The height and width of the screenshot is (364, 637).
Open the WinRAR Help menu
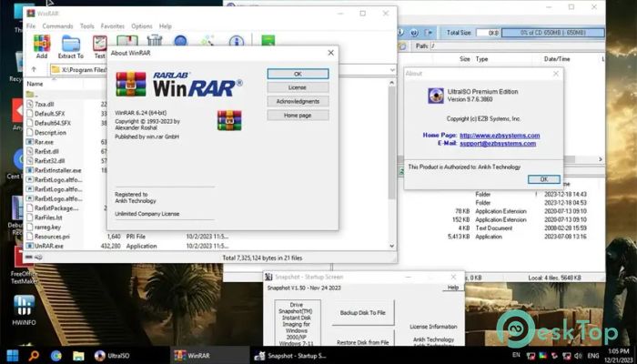point(166,26)
